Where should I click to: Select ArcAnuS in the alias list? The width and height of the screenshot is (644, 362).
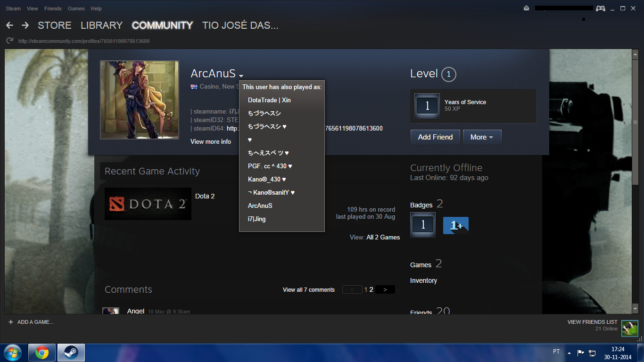260,206
